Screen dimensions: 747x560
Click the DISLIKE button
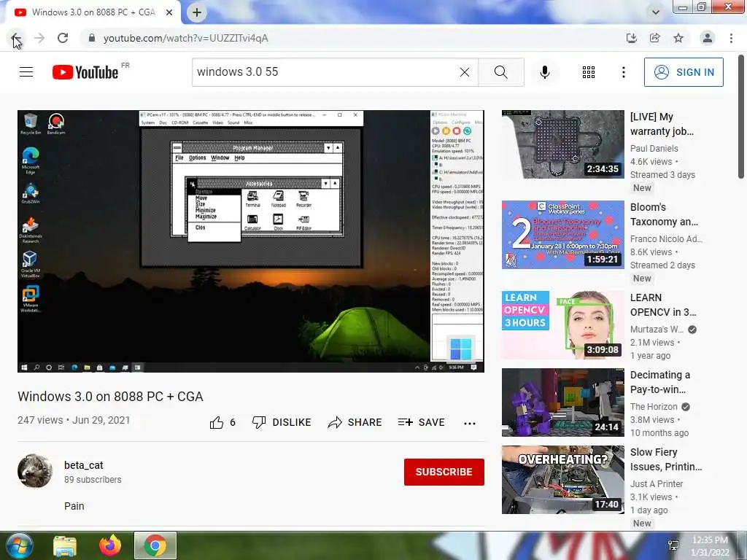pyautogui.click(x=282, y=422)
